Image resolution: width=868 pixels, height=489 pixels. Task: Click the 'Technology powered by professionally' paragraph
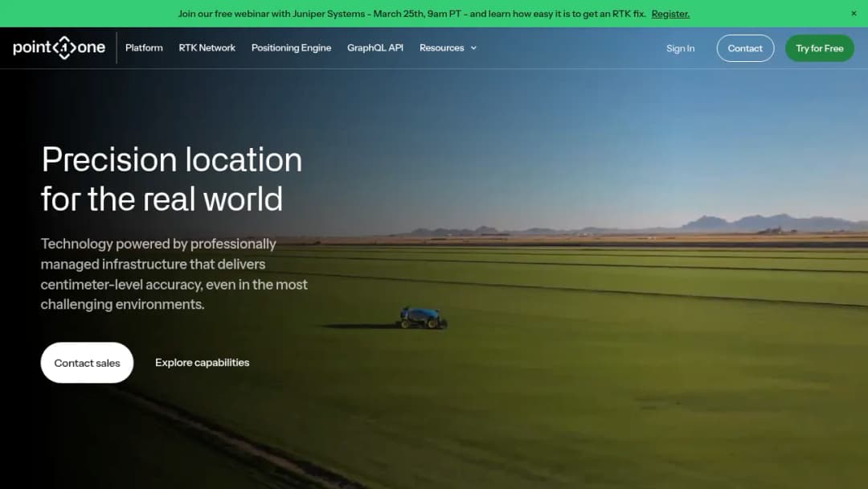tap(174, 274)
